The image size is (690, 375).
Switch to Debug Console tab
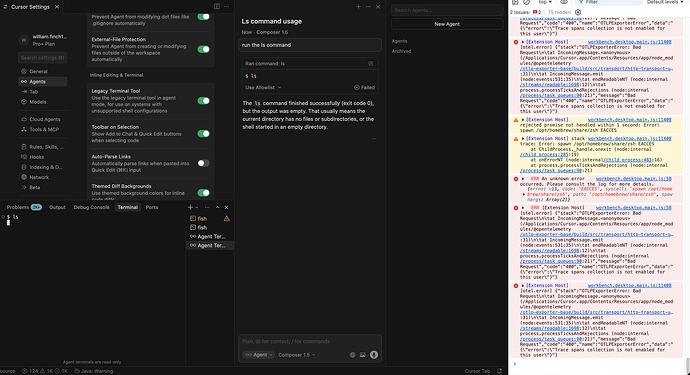92,207
